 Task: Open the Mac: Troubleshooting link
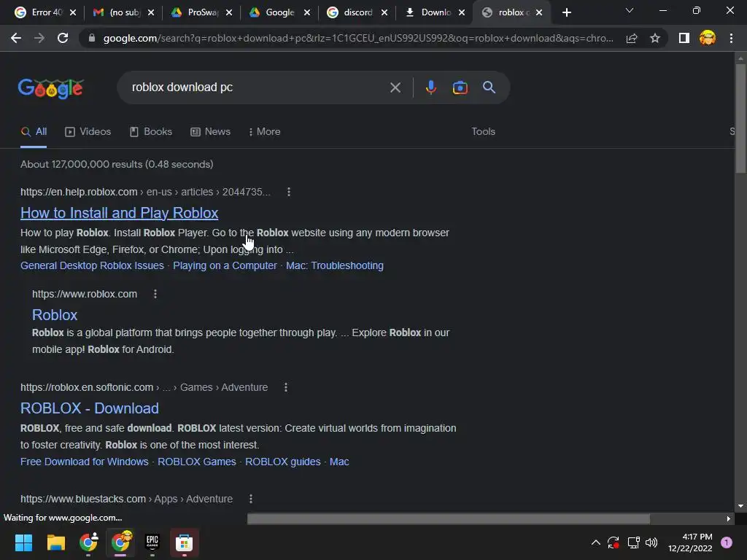point(334,265)
